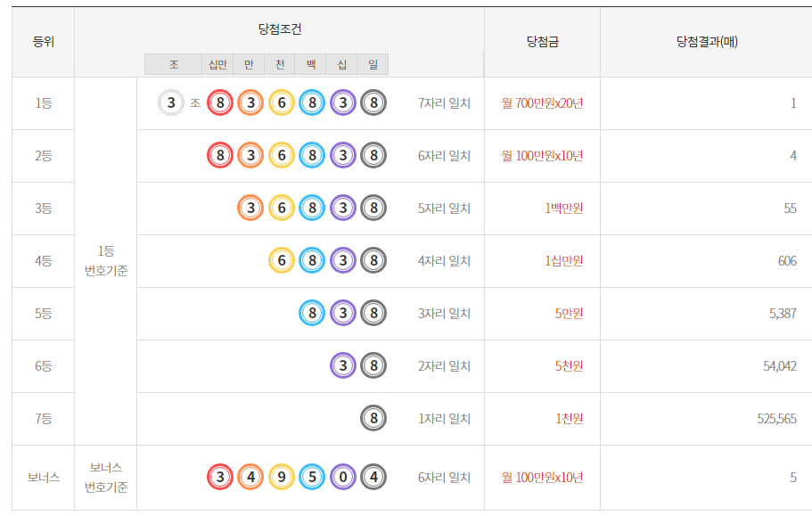Click the blue 8 ball in 1등 row
This screenshot has width=812, height=516.
coord(312,102)
